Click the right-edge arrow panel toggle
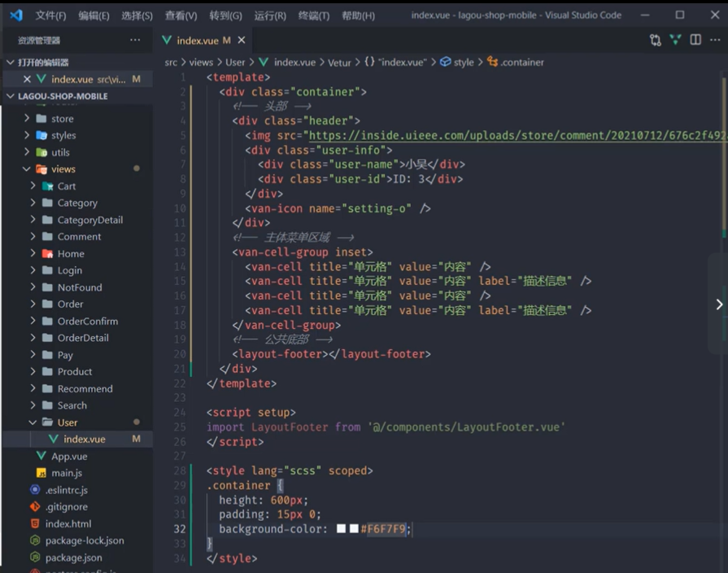 coord(719,304)
